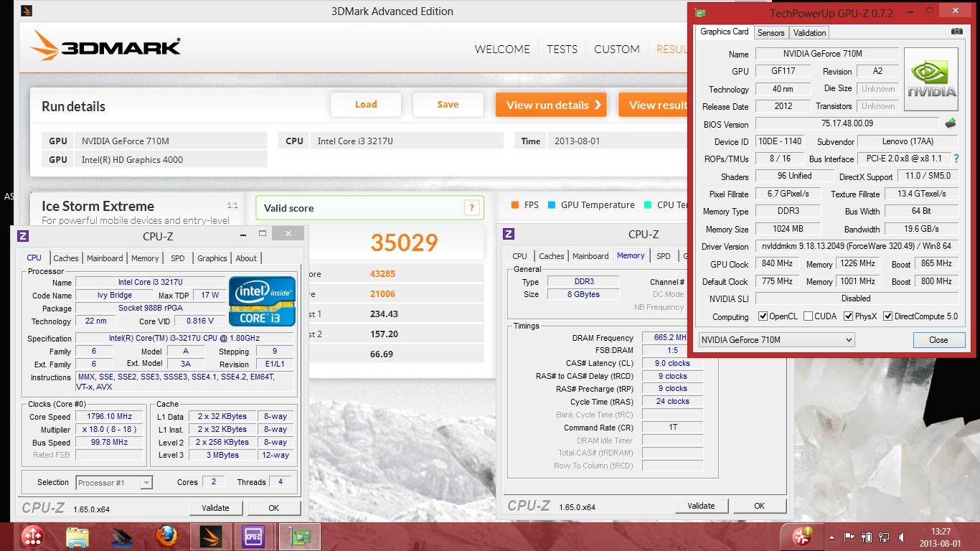
Task: Click OK in left CPU-Z window
Action: [x=273, y=508]
